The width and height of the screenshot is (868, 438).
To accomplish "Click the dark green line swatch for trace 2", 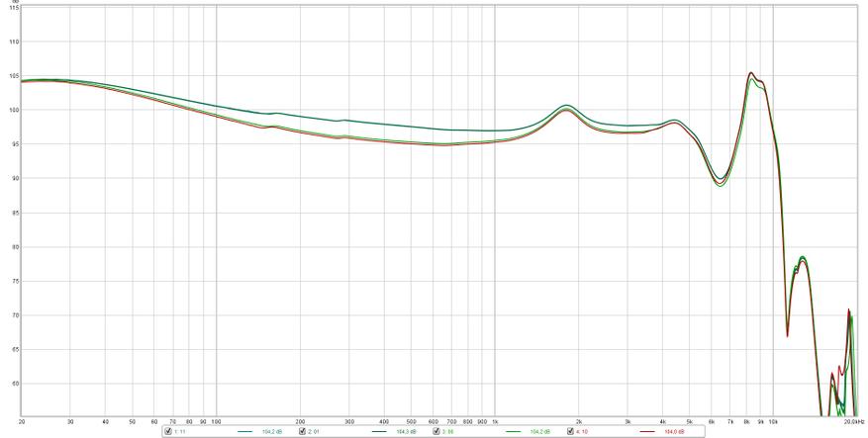I will tap(379, 432).
